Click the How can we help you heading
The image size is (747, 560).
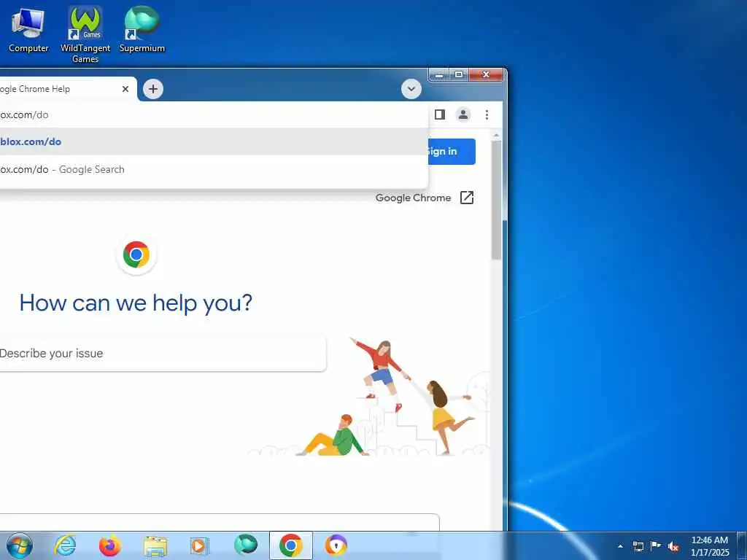click(136, 303)
